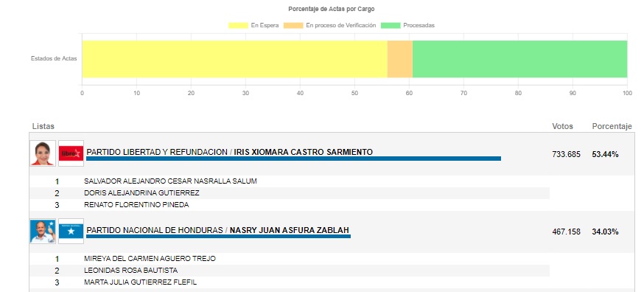Click the Votos column header
The width and height of the screenshot is (644, 292).
tap(562, 126)
